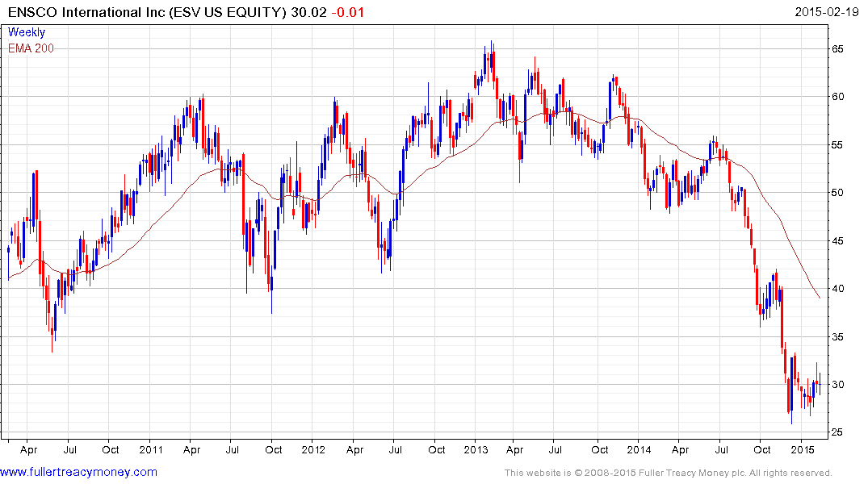
Task: Click the 45 price axis label
Action: (x=838, y=240)
